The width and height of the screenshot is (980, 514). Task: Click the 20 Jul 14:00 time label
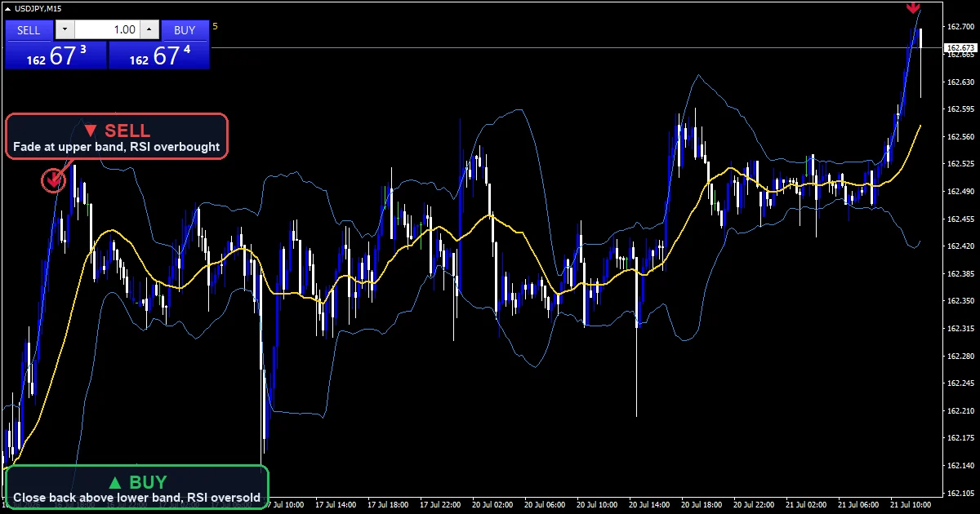(x=651, y=505)
